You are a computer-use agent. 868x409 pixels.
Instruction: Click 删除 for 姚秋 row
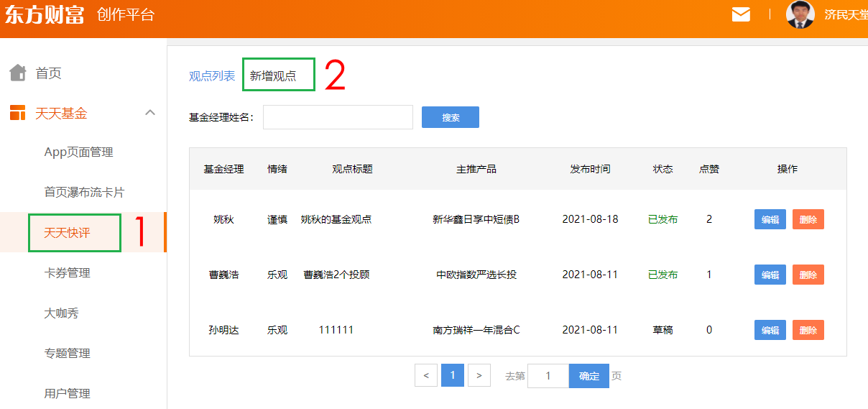click(x=808, y=219)
